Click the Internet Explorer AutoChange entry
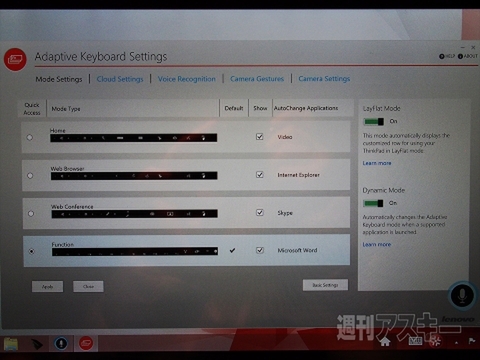Viewport: 480px width, 360px height. 298,175
